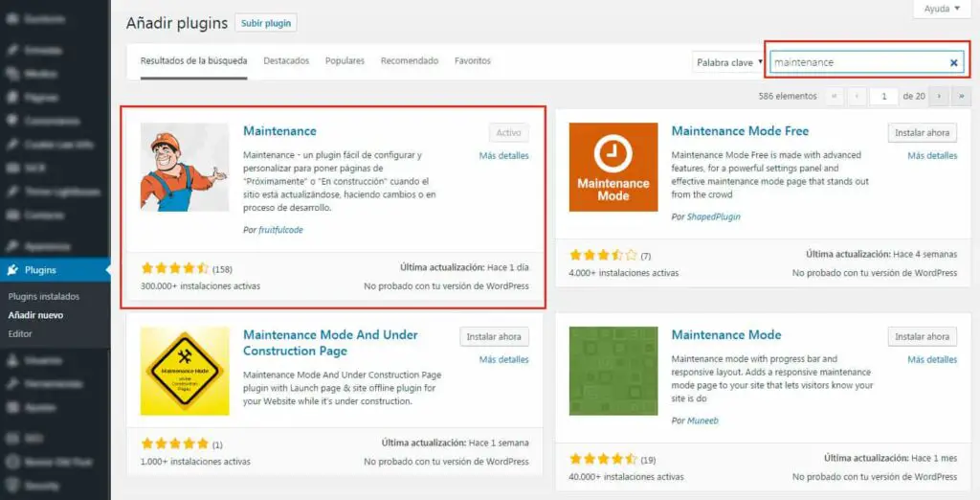Image resolution: width=980 pixels, height=500 pixels.
Task: Click '4.000+ instalaciones activas' text
Action: click(x=624, y=273)
